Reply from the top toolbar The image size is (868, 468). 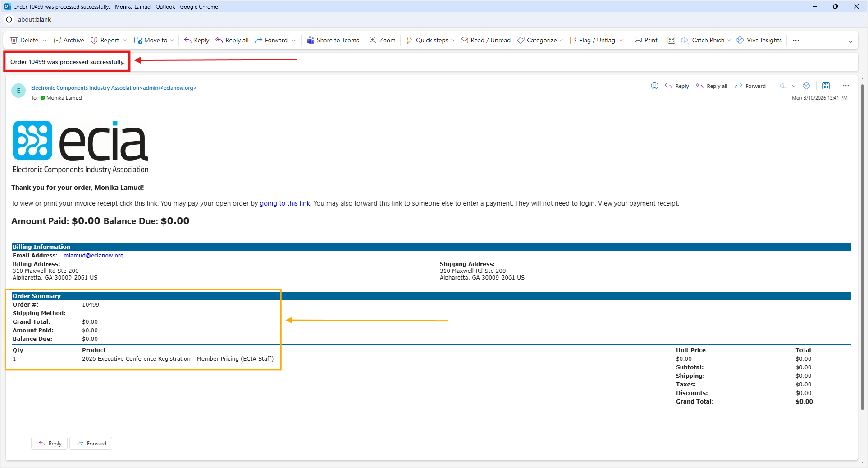pos(196,40)
